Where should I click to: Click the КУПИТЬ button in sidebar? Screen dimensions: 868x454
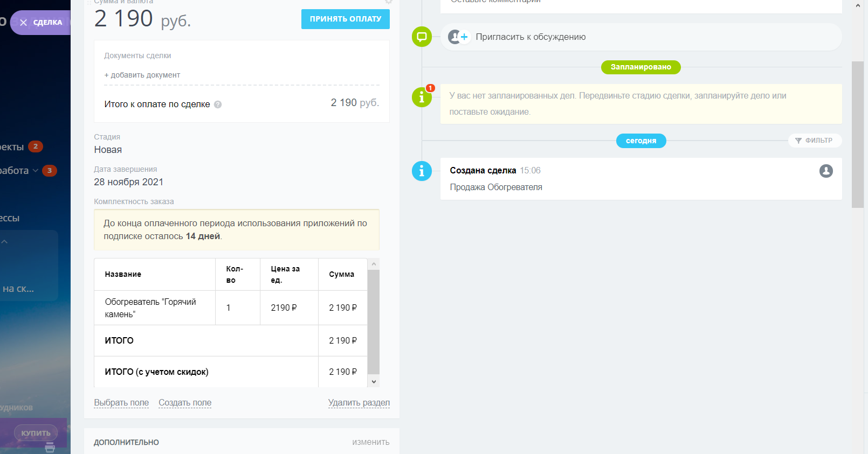point(36,433)
